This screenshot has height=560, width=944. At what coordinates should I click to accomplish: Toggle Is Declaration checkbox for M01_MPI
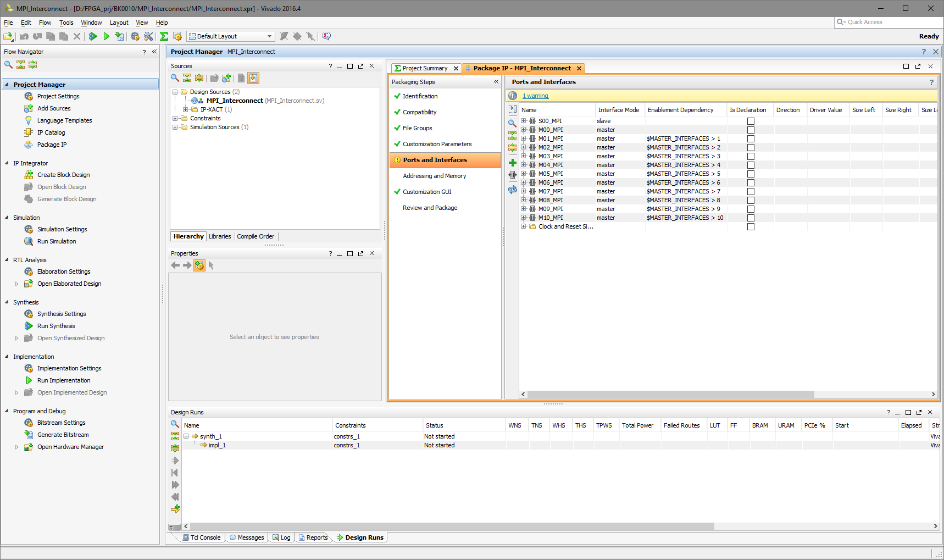click(751, 138)
